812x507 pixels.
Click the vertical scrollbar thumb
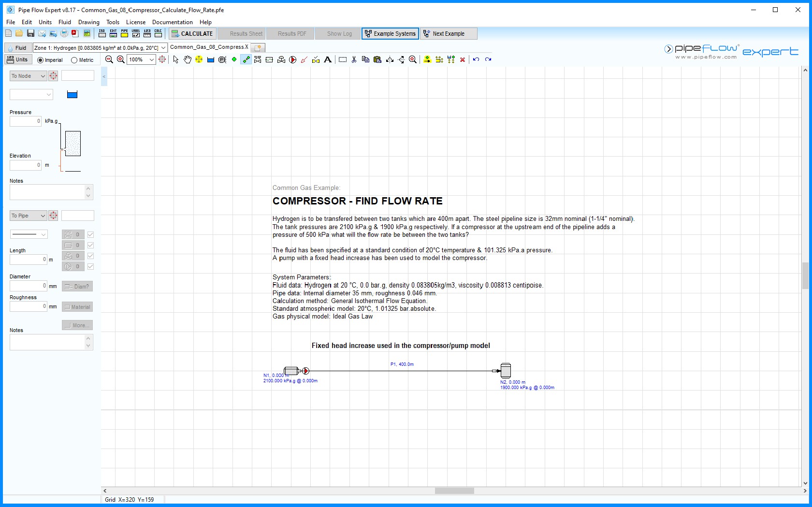click(x=805, y=275)
